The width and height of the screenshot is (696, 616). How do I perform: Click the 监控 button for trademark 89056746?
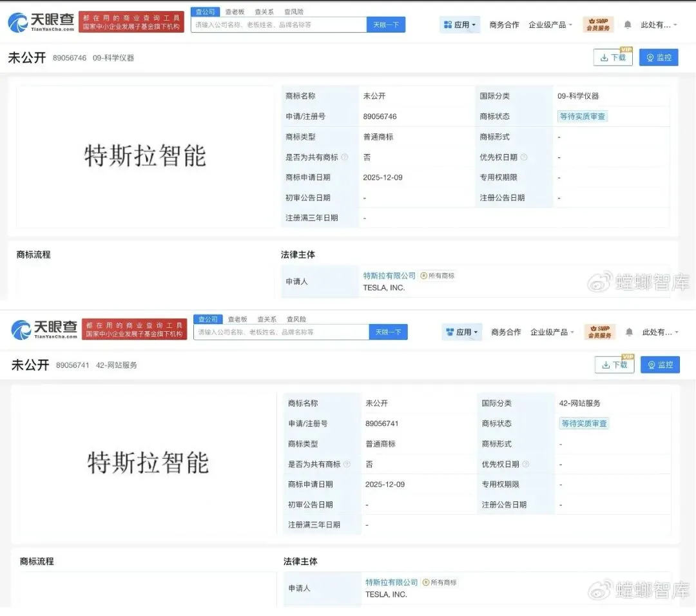point(659,57)
